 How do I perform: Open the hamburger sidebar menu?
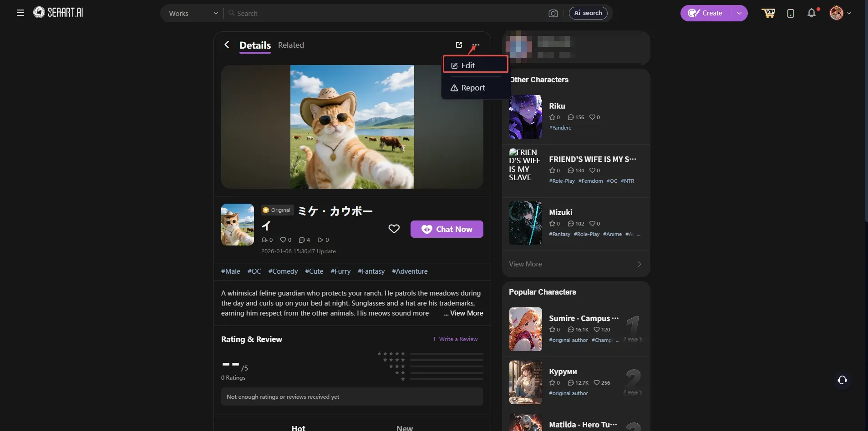[x=20, y=13]
